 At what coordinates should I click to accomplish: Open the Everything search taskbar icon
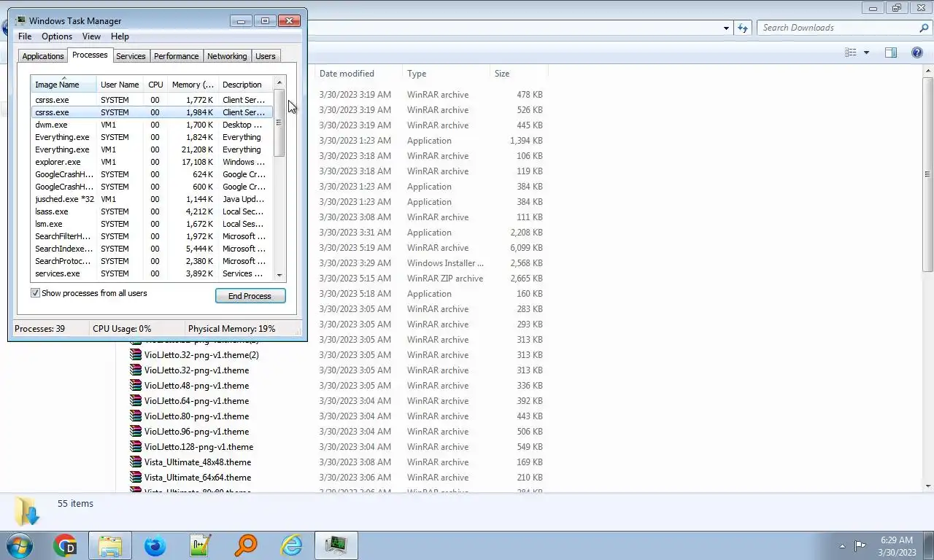coord(246,545)
